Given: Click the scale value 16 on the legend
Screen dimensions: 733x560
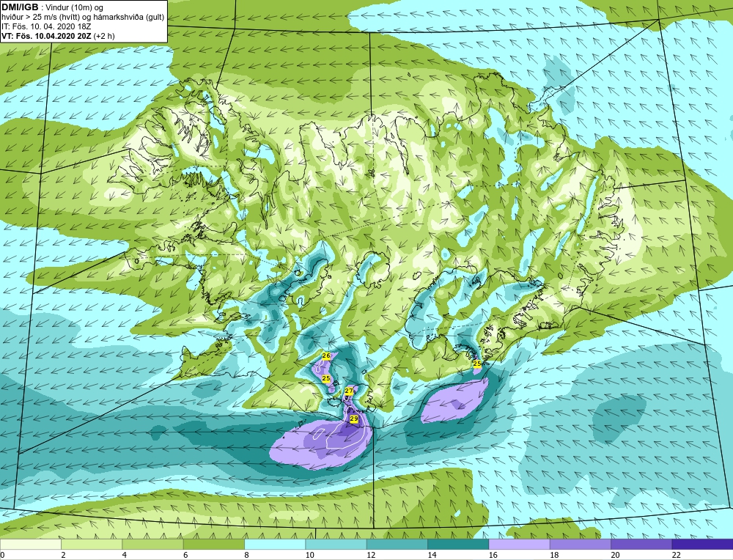Looking at the screenshot, I should (x=493, y=555).
